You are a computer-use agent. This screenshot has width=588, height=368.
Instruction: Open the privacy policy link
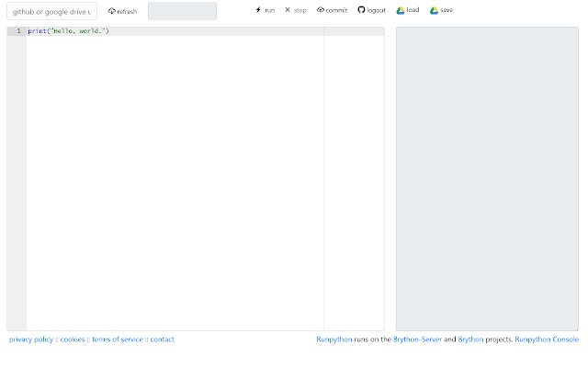click(31, 339)
